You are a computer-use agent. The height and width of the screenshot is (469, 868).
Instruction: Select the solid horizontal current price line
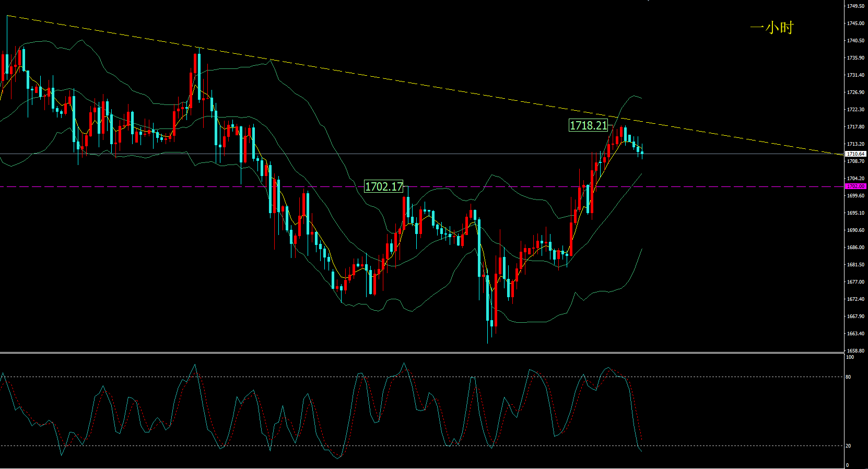click(x=366, y=154)
